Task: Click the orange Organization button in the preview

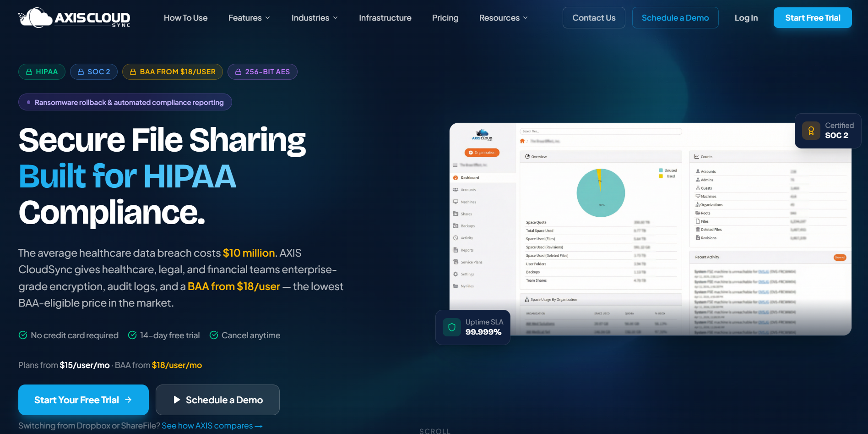Action: pyautogui.click(x=482, y=153)
